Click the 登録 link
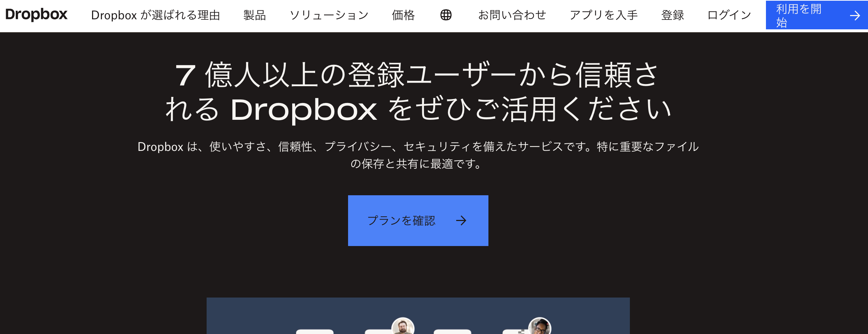868x334 pixels. pyautogui.click(x=673, y=15)
